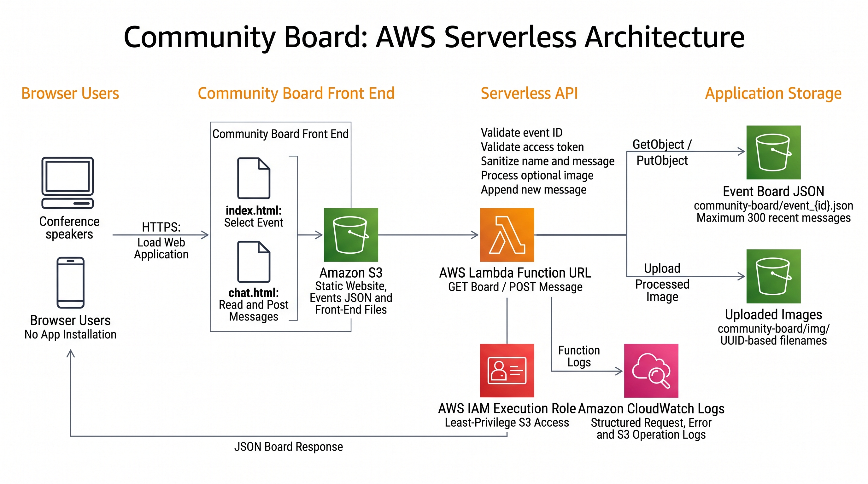Select the "Process optional image" step
The height and width of the screenshot is (484, 868).
click(x=537, y=176)
